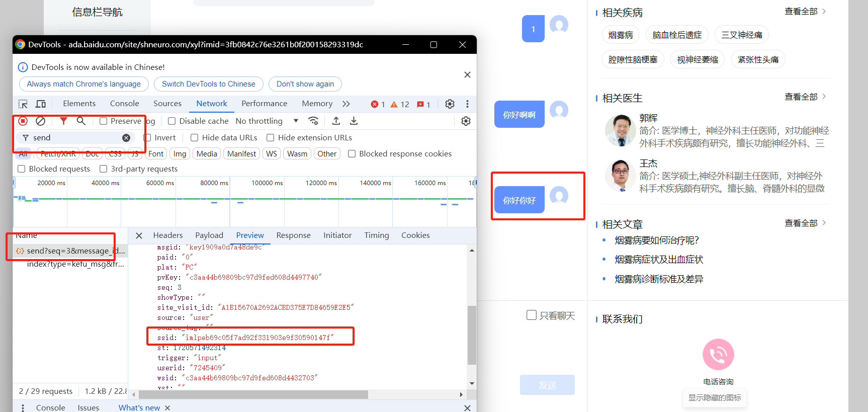Enable Hide extension URLs checkbox
The image size is (868, 412).
point(270,138)
